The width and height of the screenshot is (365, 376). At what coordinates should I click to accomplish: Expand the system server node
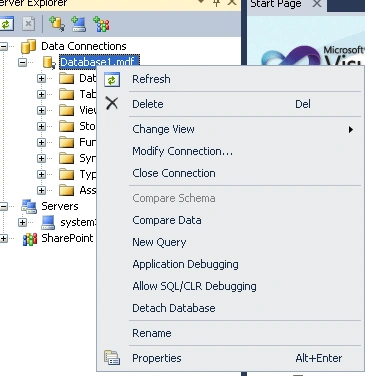click(x=22, y=222)
